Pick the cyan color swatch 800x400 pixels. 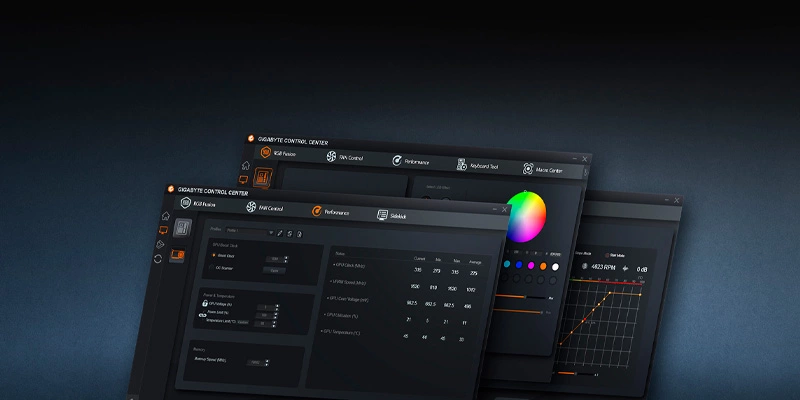tap(507, 264)
